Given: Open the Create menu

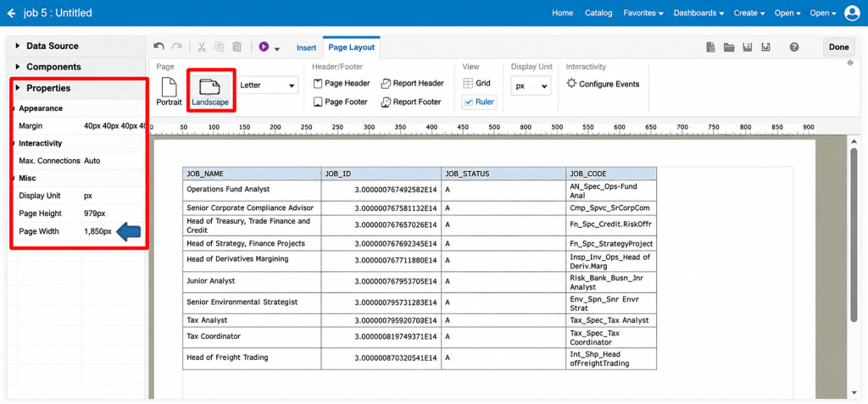Looking at the screenshot, I should (x=749, y=13).
